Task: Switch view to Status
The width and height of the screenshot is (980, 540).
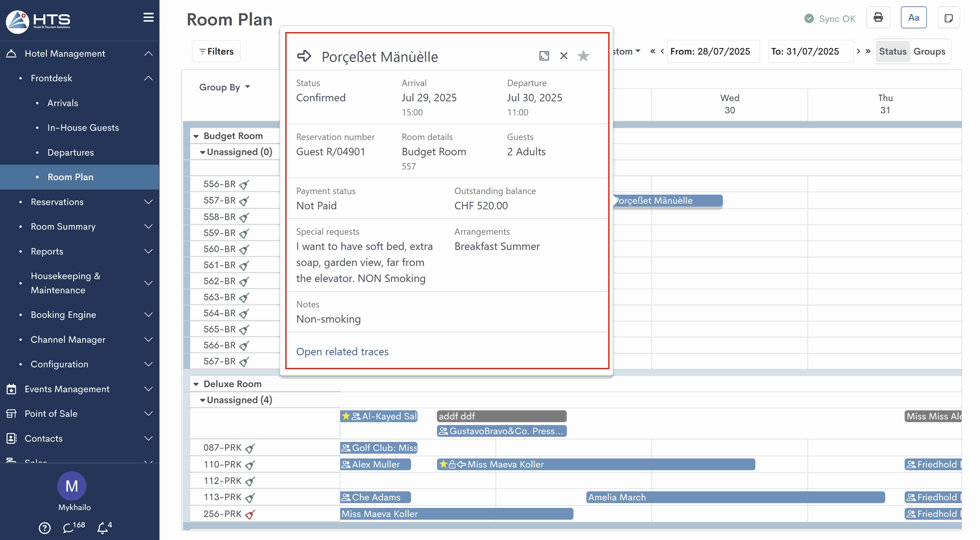Action: pyautogui.click(x=892, y=52)
